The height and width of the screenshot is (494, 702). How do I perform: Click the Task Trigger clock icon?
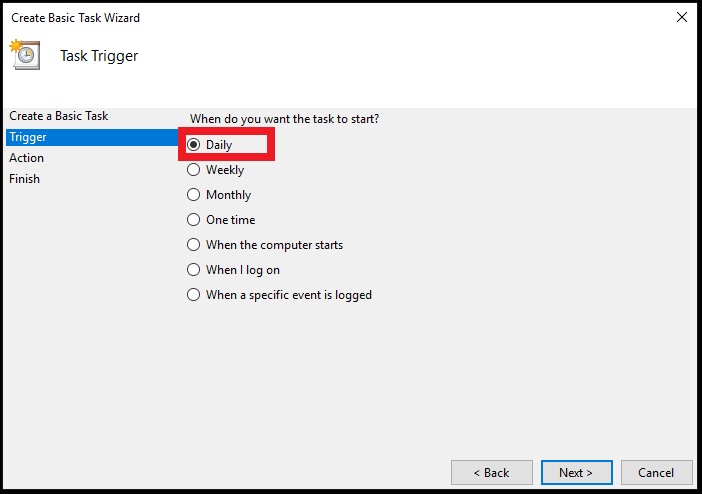[x=24, y=53]
